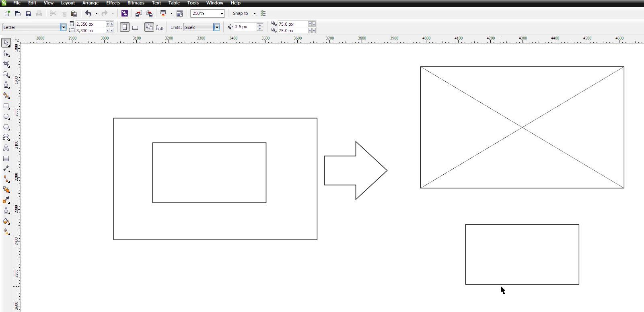Click the Snap to button
The width and height of the screenshot is (644, 312).
coord(241,13)
